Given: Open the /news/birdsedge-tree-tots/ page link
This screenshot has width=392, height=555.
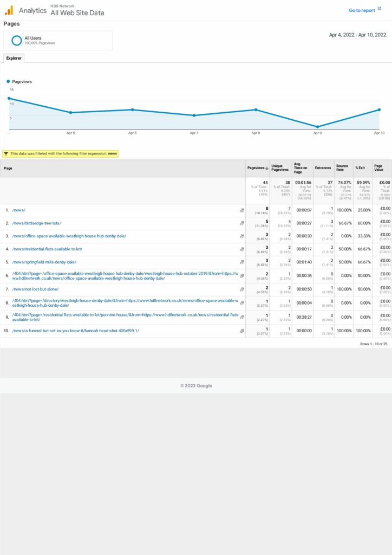Looking at the screenshot, I should (x=36, y=223).
